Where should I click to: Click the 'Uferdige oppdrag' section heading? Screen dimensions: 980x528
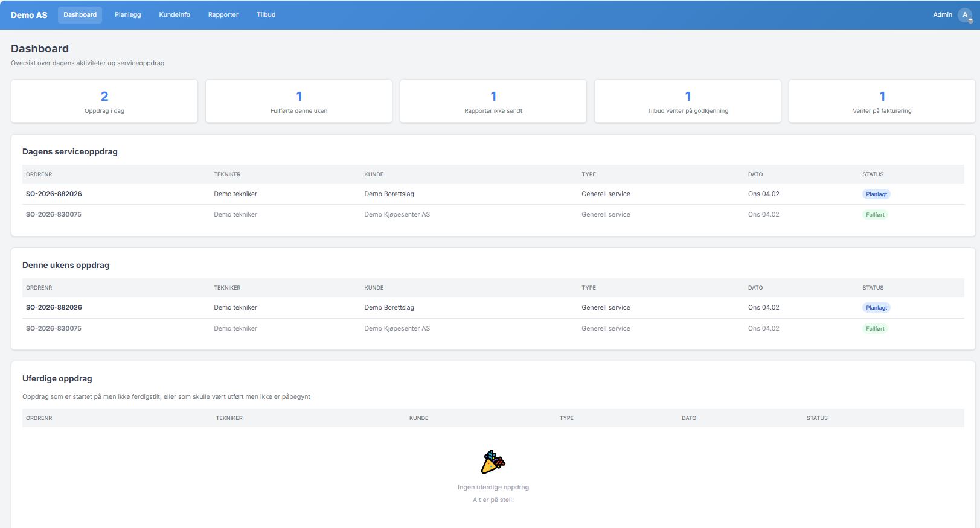tap(57, 379)
